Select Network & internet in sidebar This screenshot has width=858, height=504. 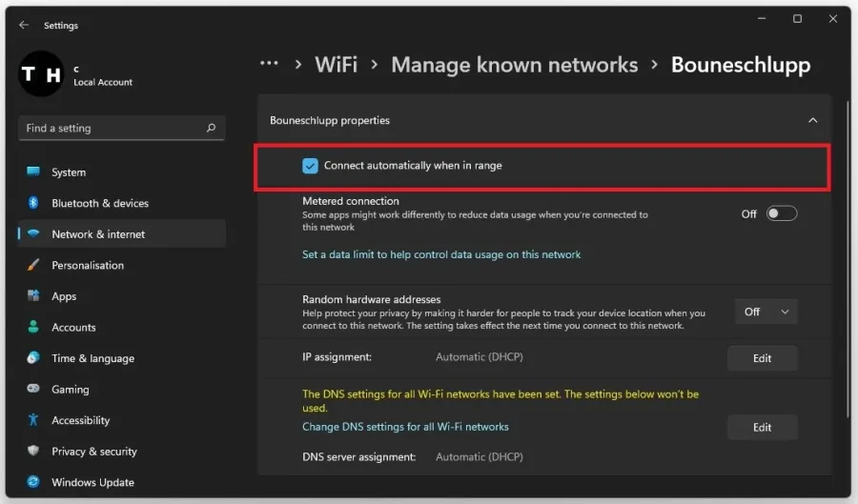tap(122, 234)
